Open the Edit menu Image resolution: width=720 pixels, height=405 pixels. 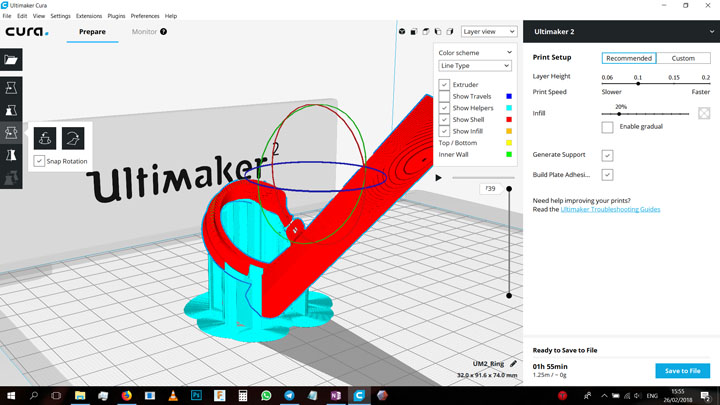(22, 16)
